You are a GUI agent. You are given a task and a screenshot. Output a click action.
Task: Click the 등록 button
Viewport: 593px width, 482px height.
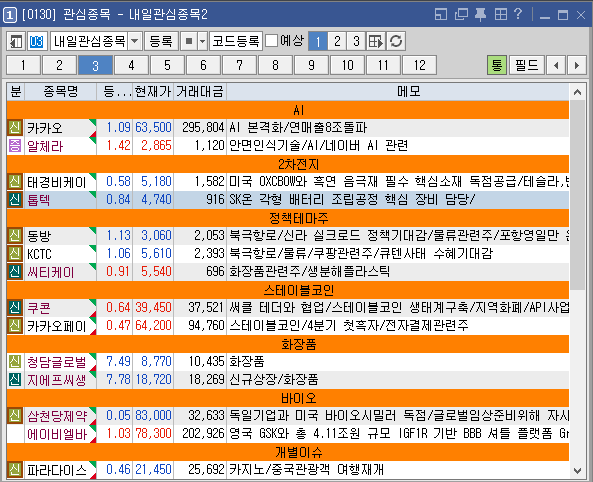161,41
